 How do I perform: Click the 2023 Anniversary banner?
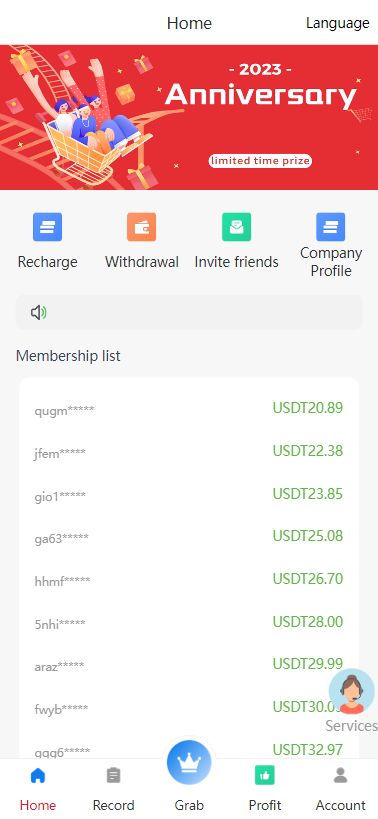(x=189, y=117)
